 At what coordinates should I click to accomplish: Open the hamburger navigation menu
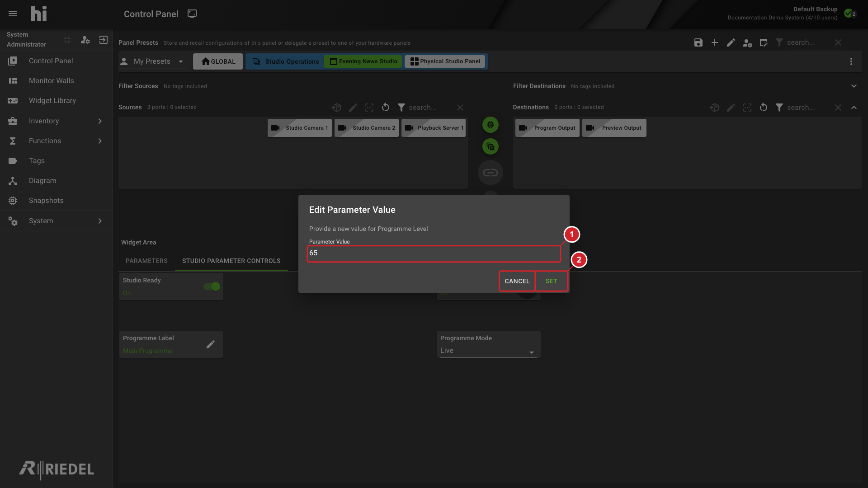[13, 14]
